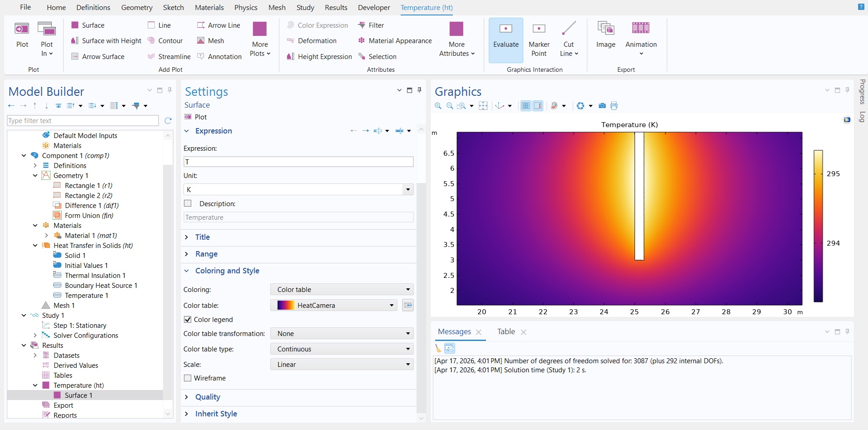The width and height of the screenshot is (868, 430).
Task: Uncheck the Color legend checkbox
Action: [x=188, y=320]
